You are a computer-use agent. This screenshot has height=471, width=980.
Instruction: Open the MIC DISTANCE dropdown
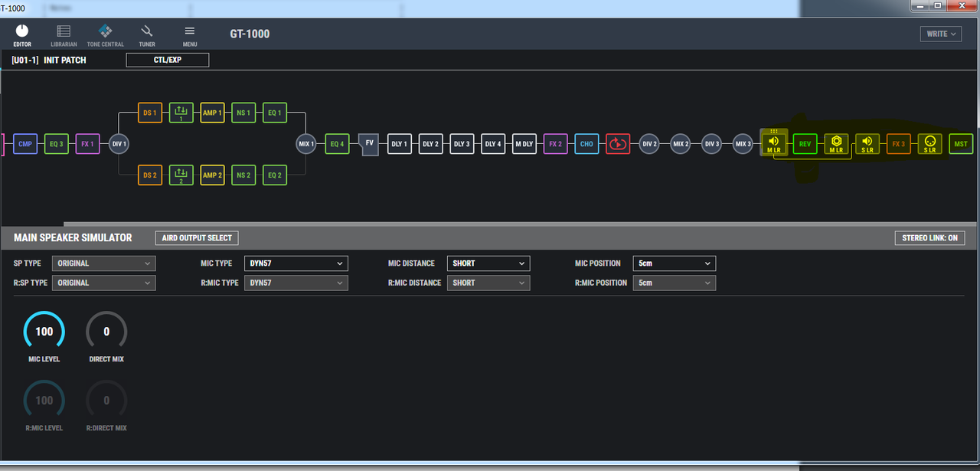pos(488,263)
